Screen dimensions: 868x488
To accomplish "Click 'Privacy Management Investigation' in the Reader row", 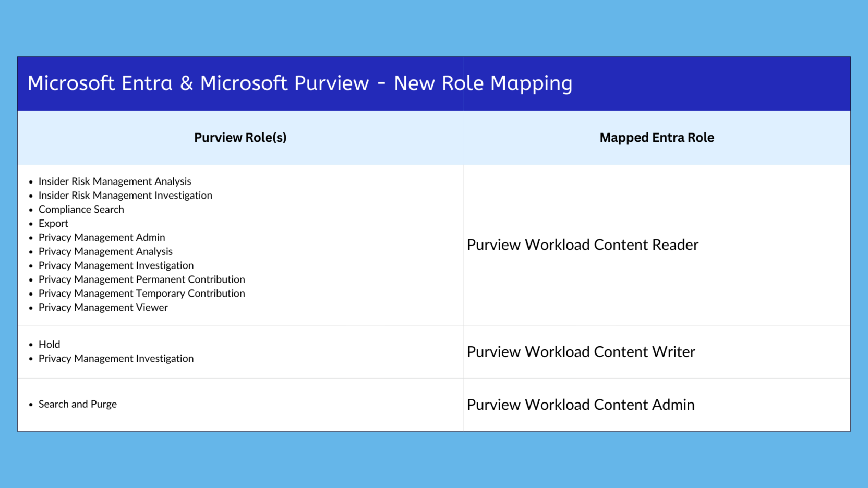I will pyautogui.click(x=116, y=266).
